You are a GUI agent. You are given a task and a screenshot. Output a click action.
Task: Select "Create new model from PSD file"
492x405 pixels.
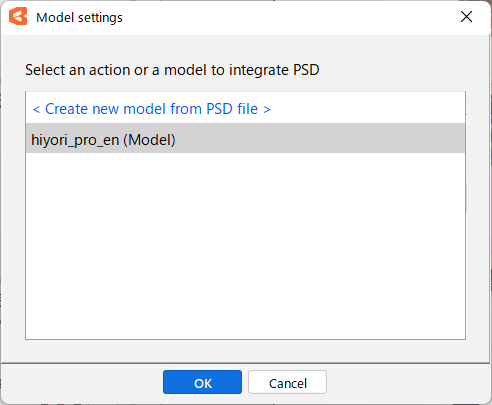pos(245,109)
